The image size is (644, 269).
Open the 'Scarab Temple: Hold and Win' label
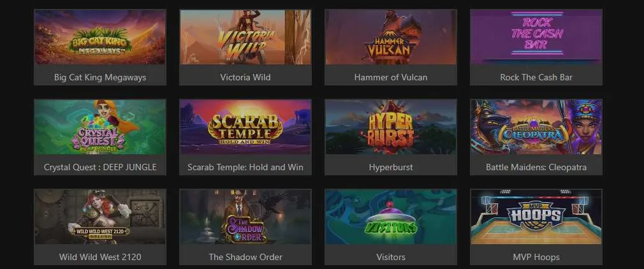[245, 167]
